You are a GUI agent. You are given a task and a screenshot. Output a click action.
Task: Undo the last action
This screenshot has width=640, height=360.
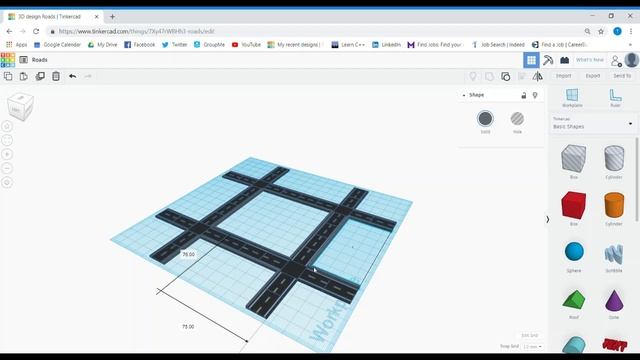[72, 76]
